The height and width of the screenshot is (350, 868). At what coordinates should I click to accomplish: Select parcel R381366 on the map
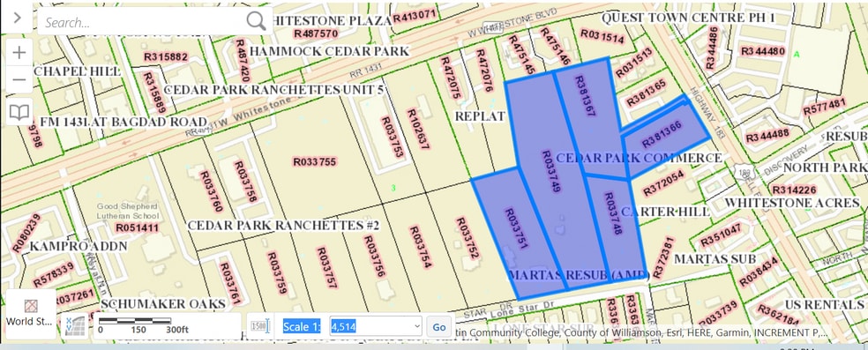coord(662,134)
